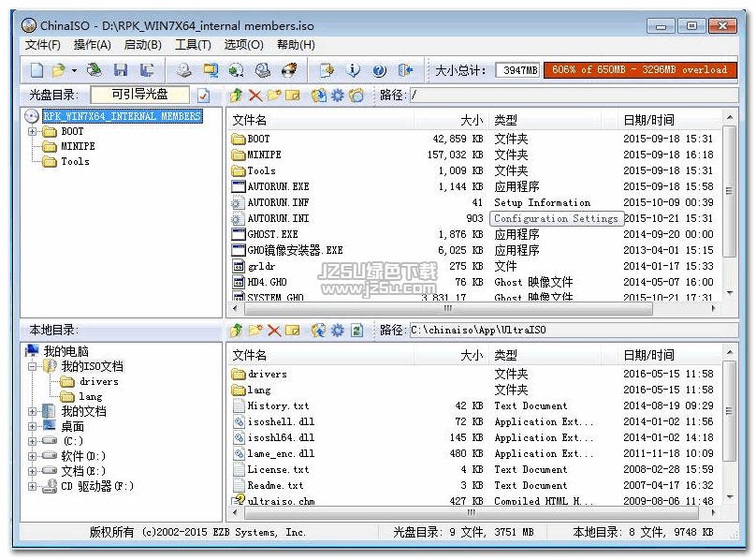This screenshot has height=560, width=756.
Task: Click the rename icon in local pane toolbar
Action: [292, 331]
